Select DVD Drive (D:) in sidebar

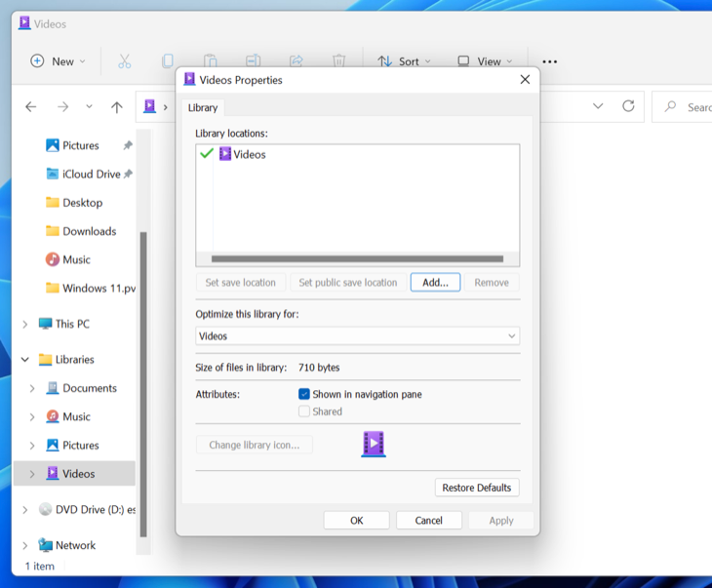click(87, 509)
